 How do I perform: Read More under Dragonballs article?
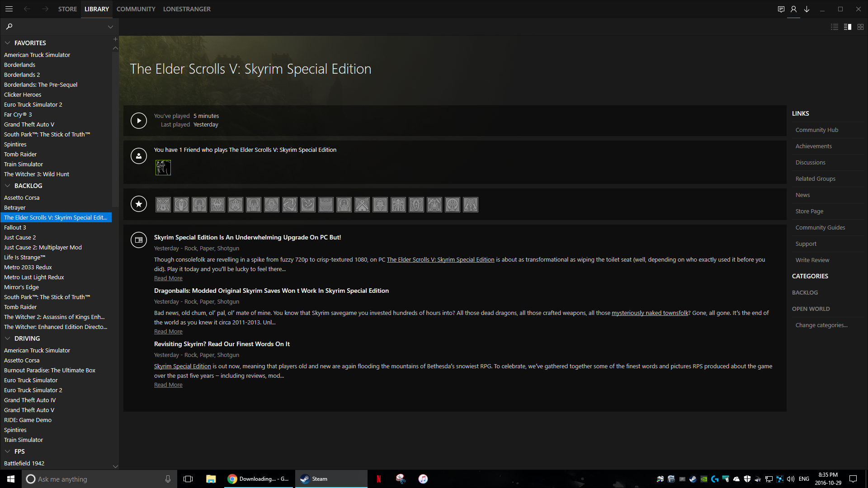click(168, 331)
